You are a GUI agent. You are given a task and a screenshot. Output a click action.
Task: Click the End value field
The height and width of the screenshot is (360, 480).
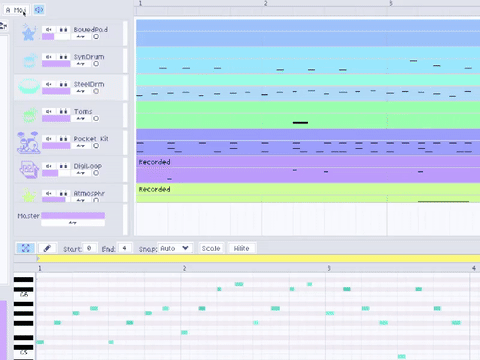(x=125, y=248)
